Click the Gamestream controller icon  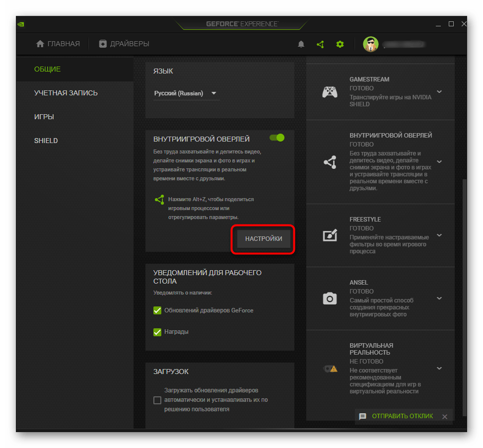(x=330, y=92)
